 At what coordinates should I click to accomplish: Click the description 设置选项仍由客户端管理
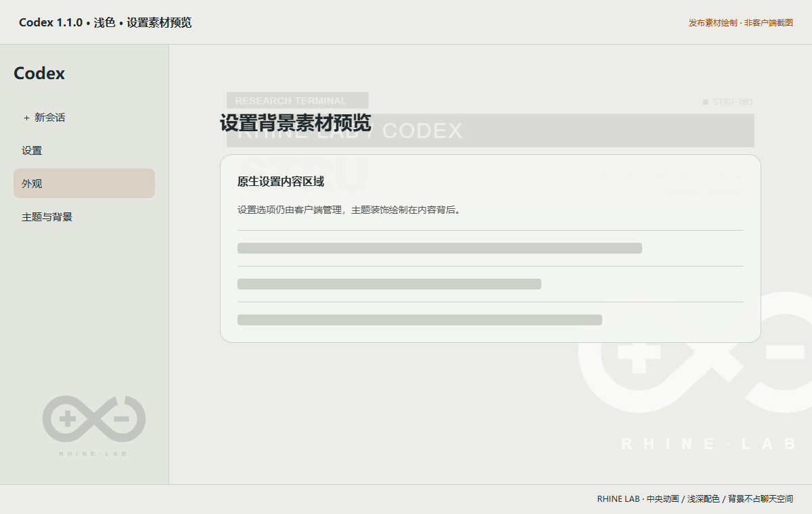pos(290,210)
